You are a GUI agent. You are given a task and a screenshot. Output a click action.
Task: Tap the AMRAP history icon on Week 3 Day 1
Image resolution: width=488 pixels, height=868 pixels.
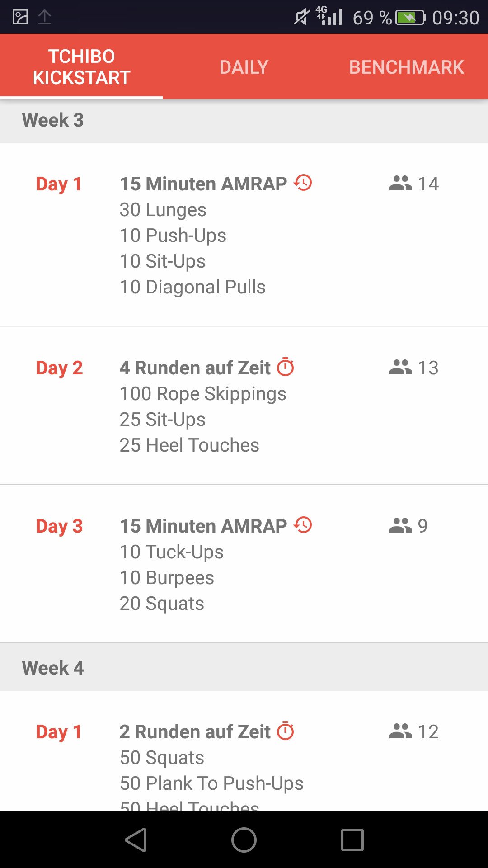(x=303, y=183)
